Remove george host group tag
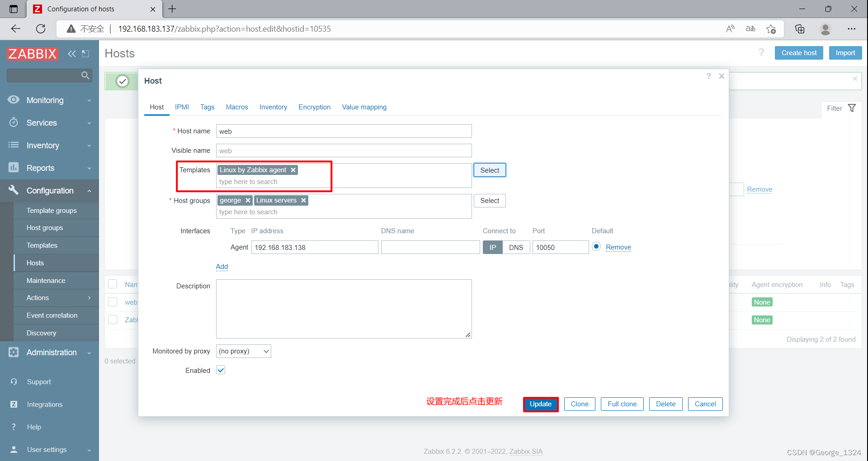 pyautogui.click(x=248, y=200)
